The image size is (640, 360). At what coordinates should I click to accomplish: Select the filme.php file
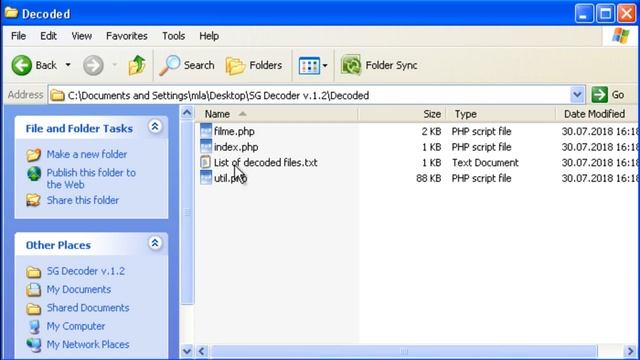[x=234, y=131]
